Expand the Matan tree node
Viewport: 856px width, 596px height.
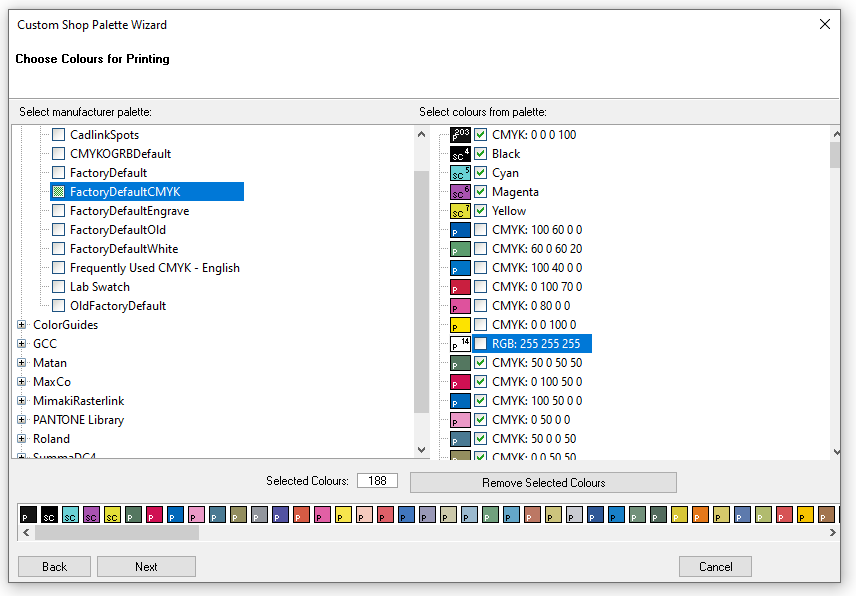(x=21, y=363)
